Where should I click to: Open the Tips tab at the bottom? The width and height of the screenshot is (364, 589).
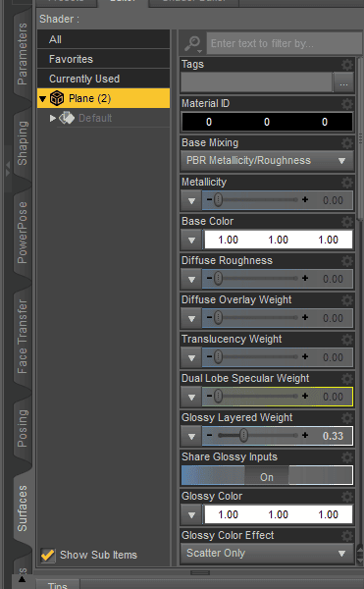tap(58, 584)
